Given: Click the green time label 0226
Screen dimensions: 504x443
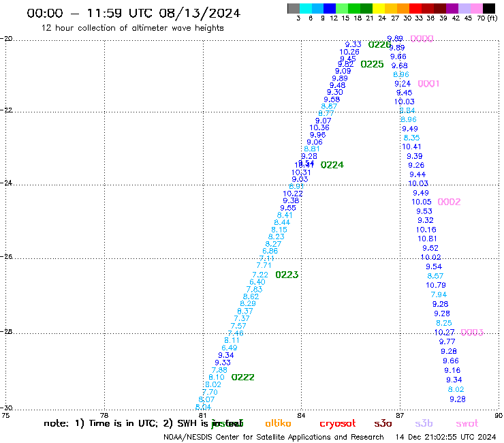Looking at the screenshot, I should (x=379, y=45).
